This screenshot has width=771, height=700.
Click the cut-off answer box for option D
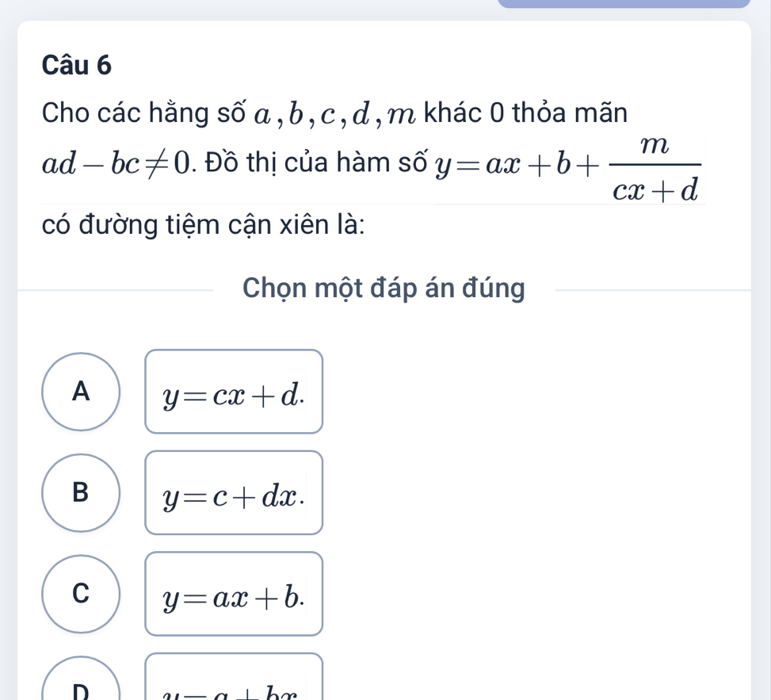coord(234,680)
